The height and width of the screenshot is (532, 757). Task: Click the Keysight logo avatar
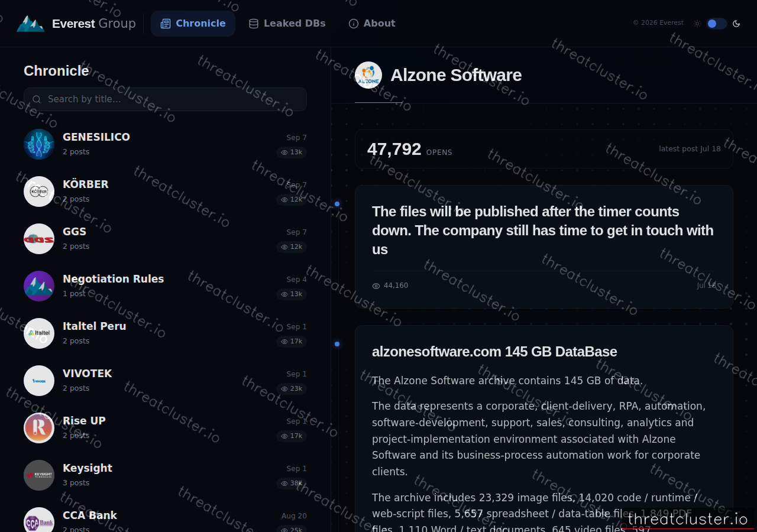click(39, 475)
